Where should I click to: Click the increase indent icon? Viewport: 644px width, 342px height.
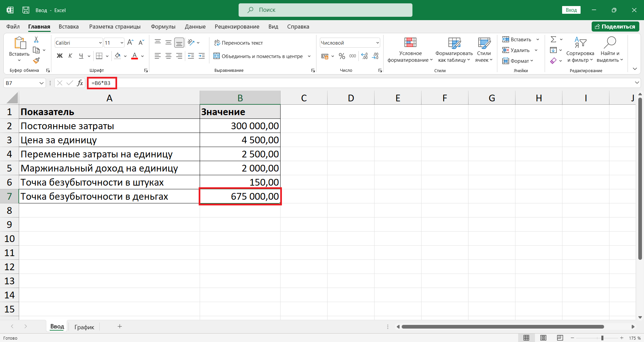pos(202,56)
